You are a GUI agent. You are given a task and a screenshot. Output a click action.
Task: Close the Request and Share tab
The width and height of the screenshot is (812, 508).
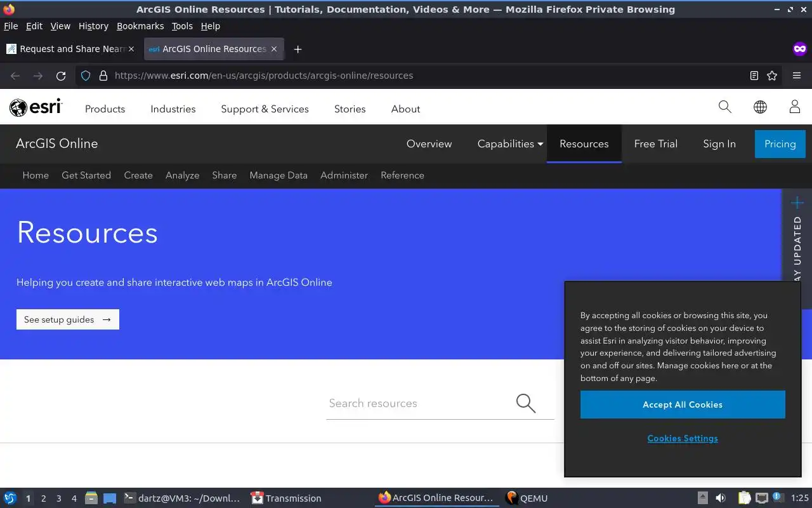click(x=131, y=49)
